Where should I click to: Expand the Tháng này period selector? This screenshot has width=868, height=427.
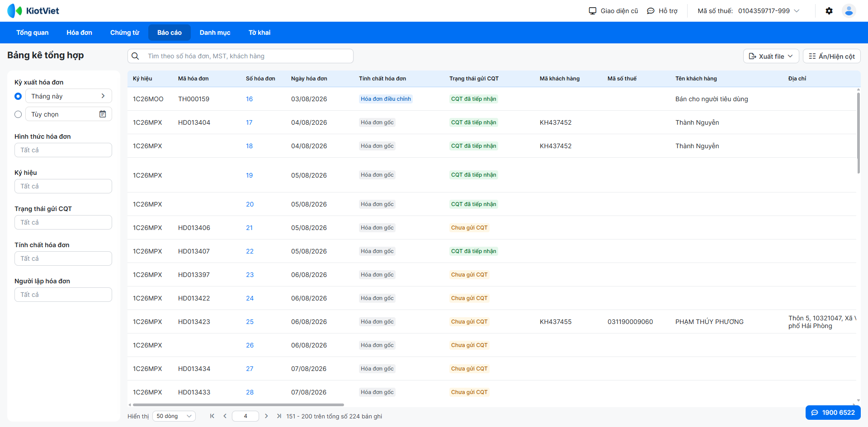tap(69, 96)
